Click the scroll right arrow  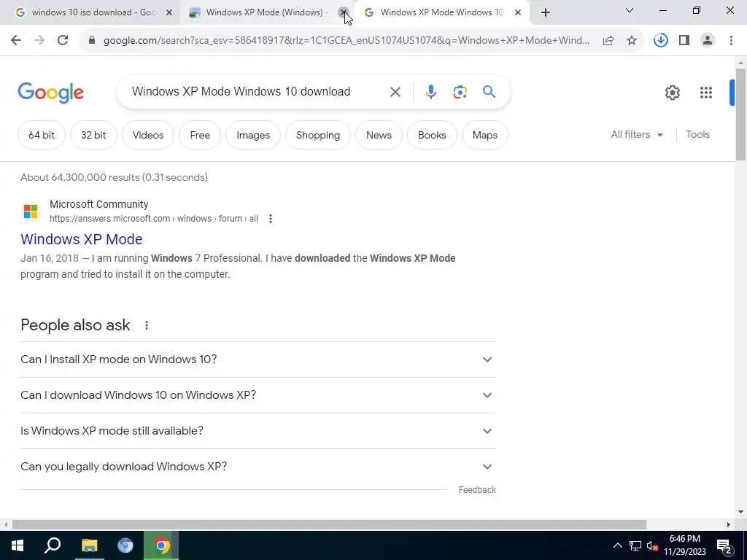729,525
